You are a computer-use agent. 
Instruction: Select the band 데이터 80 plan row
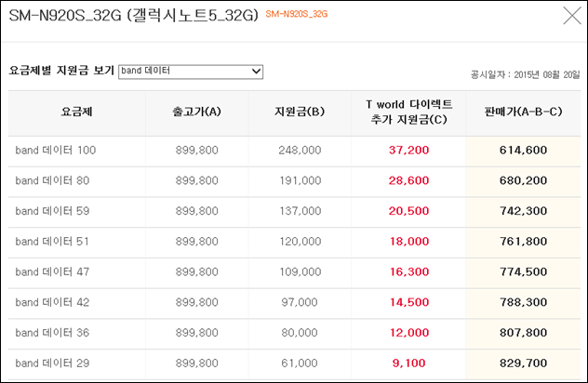pos(294,180)
